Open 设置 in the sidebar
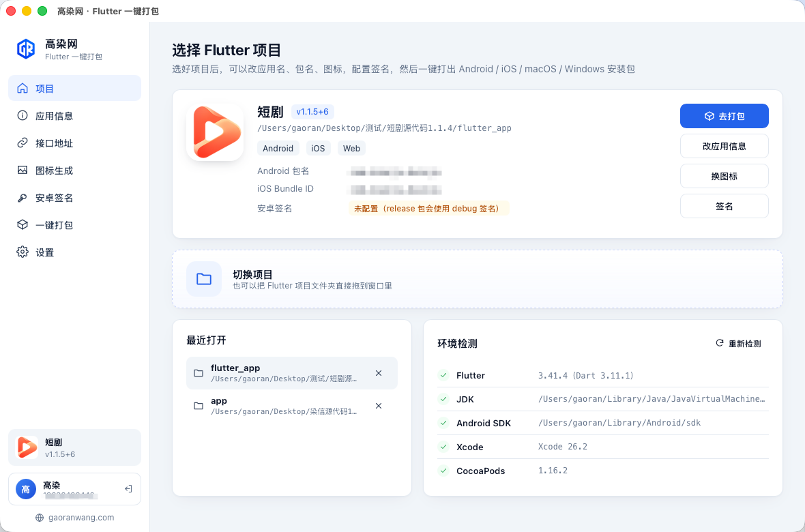The image size is (805, 532). (74, 252)
